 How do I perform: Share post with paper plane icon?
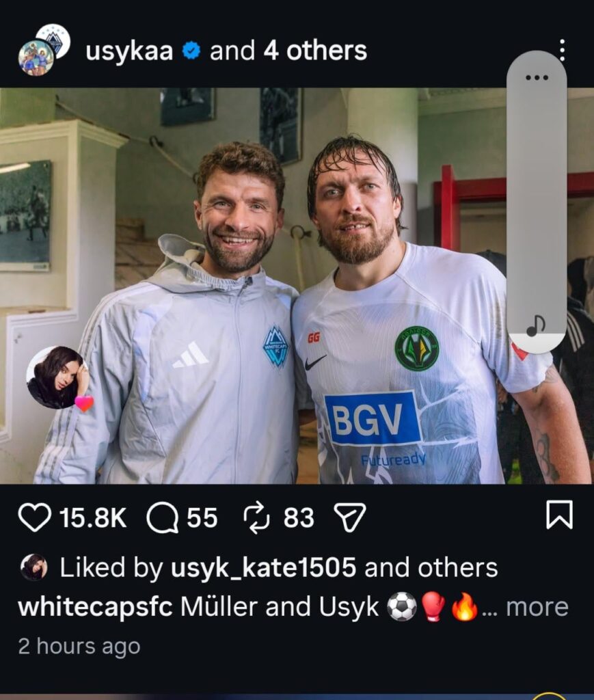(x=351, y=517)
